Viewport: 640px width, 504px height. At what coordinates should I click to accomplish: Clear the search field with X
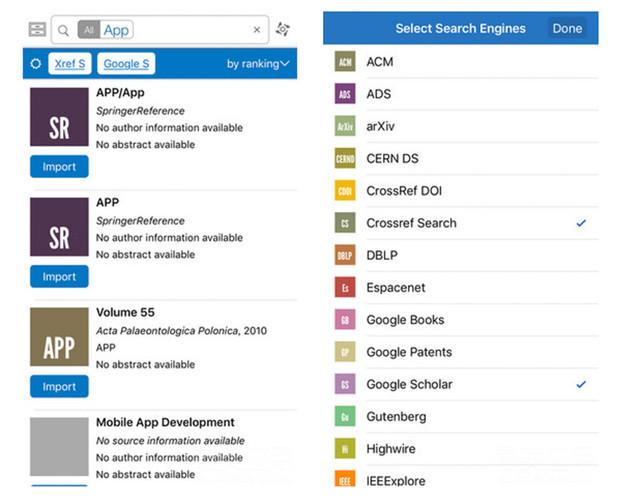(256, 30)
